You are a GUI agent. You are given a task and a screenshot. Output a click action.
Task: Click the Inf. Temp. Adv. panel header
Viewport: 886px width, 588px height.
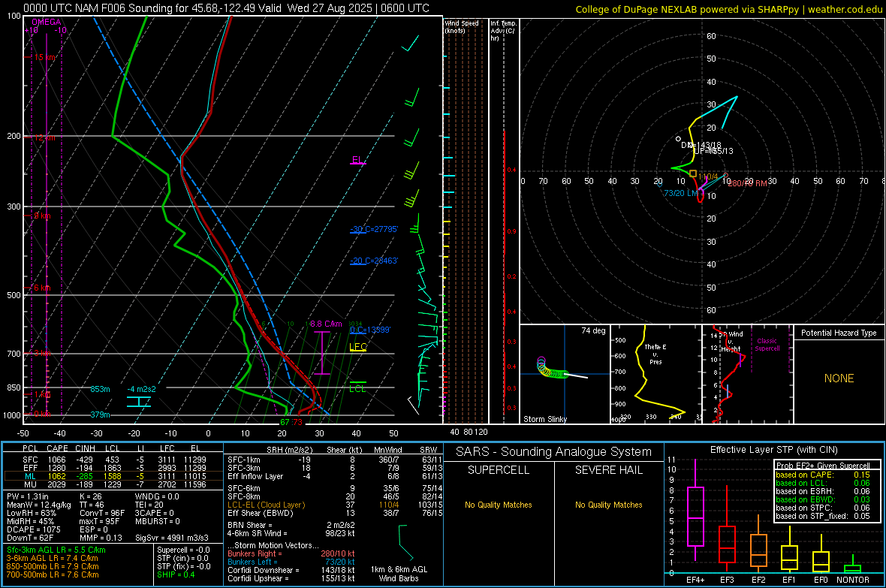(503, 31)
